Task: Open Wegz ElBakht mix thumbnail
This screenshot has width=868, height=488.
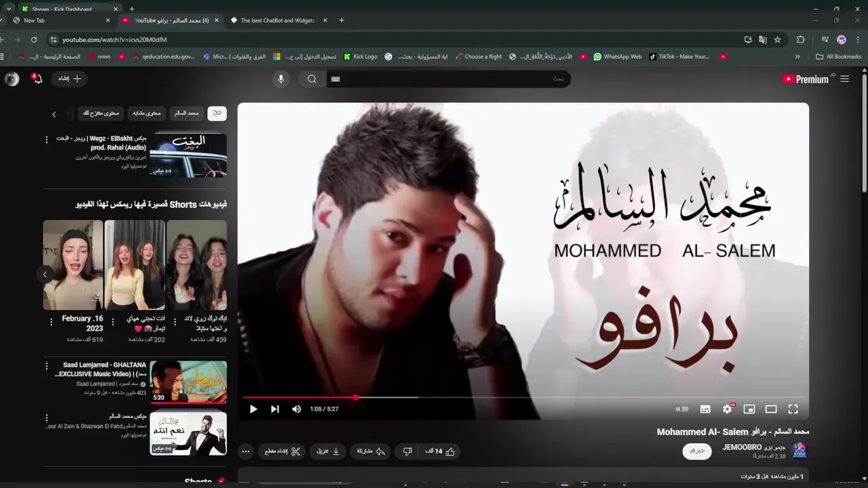Action: (188, 155)
